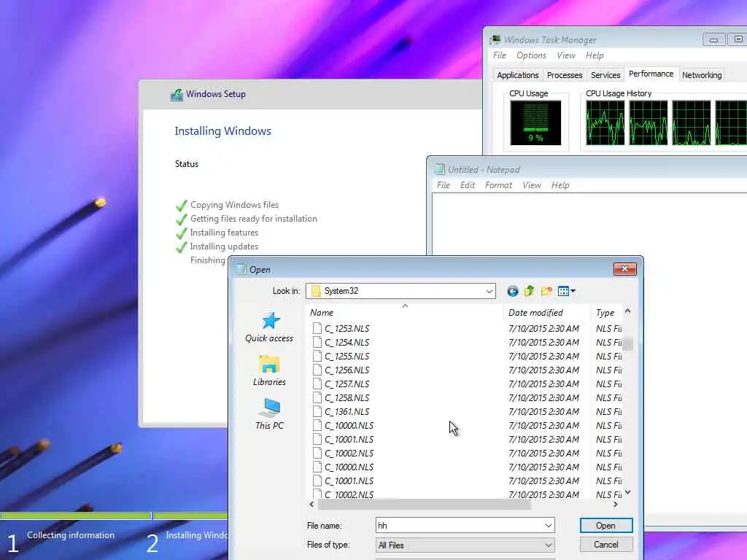747x560 pixels.
Task: Select file C_1257.NLS
Action: pos(347,384)
